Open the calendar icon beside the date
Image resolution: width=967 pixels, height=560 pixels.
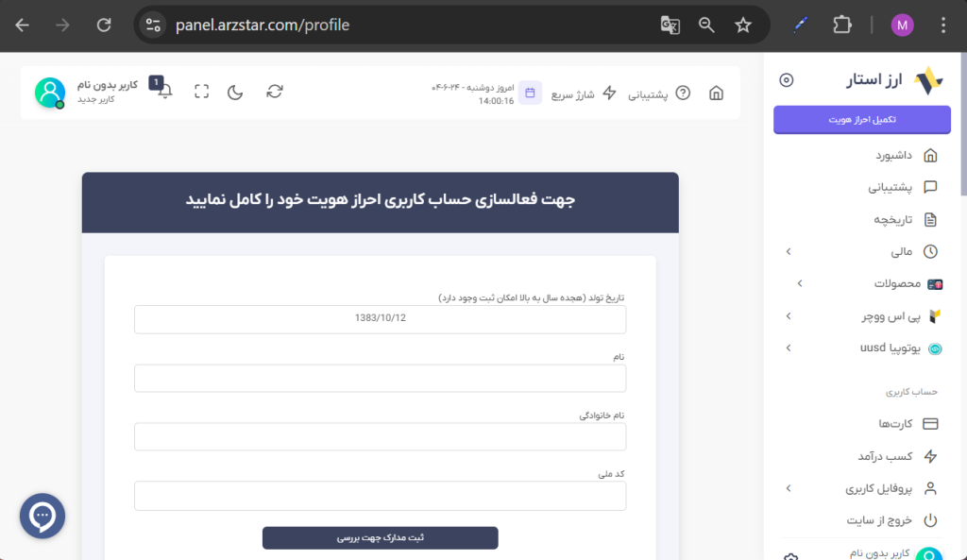click(x=530, y=93)
